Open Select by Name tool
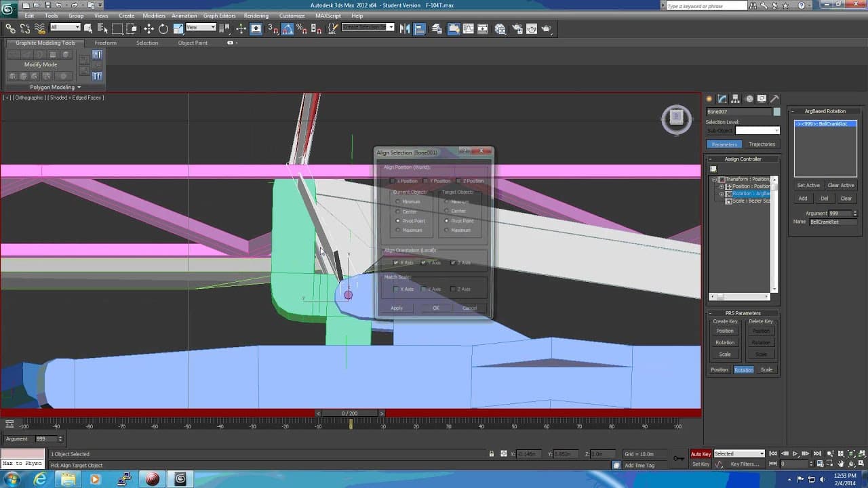Screen dimensions: 868x488 pyautogui.click(x=102, y=28)
